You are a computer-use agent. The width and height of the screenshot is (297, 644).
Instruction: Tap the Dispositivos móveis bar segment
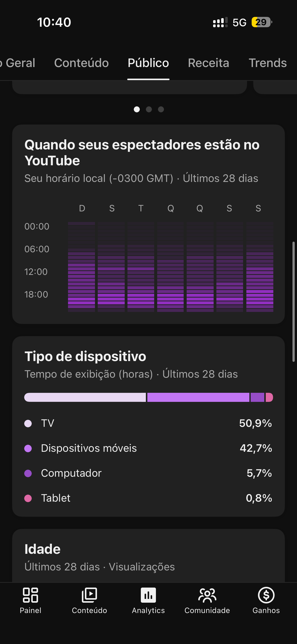point(198,397)
